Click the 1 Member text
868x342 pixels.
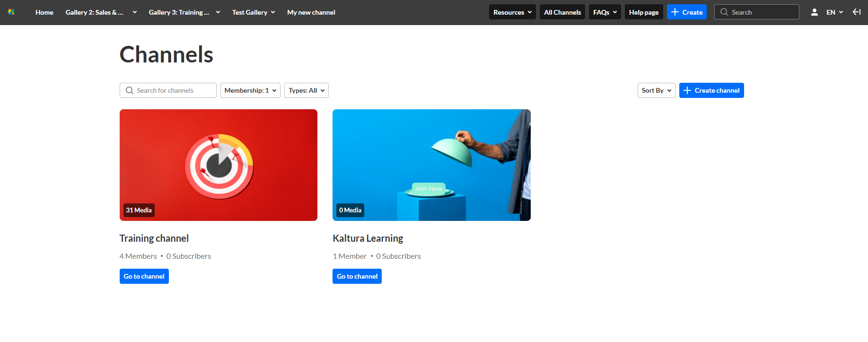350,256
